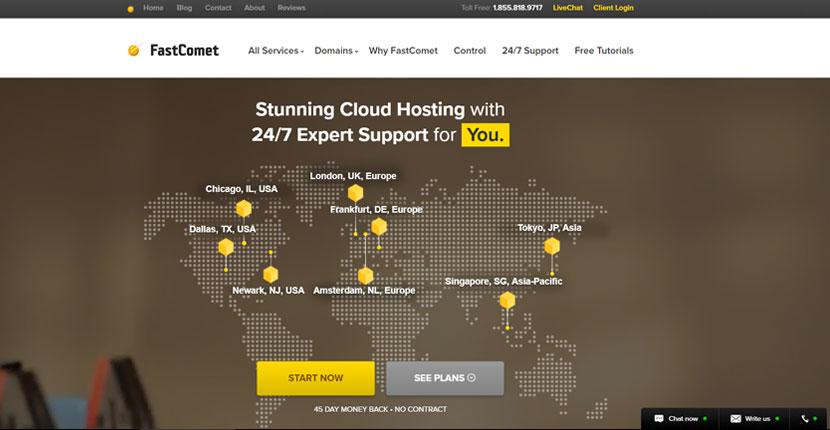This screenshot has width=830, height=430.
Task: Click the highlighted You. word in headline
Action: (485, 135)
